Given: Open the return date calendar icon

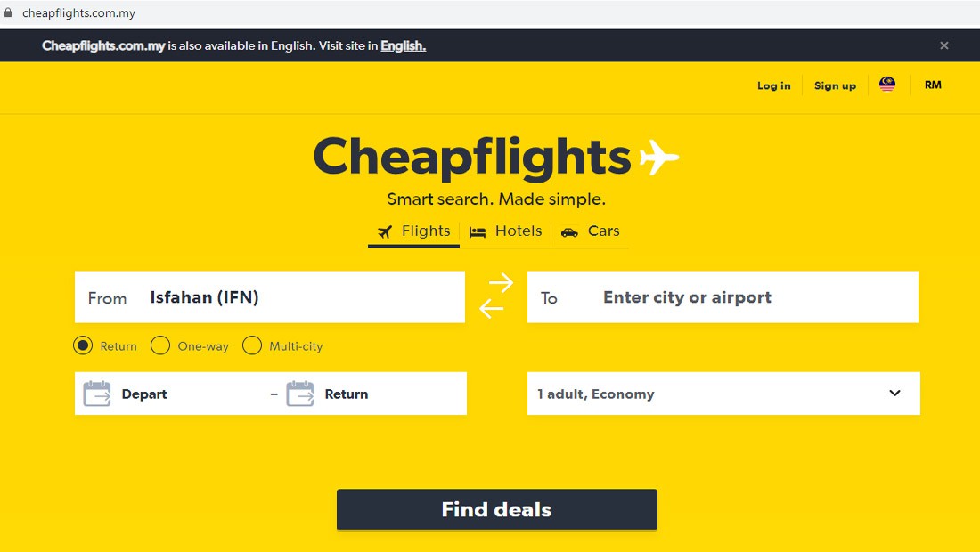Looking at the screenshot, I should (299, 394).
